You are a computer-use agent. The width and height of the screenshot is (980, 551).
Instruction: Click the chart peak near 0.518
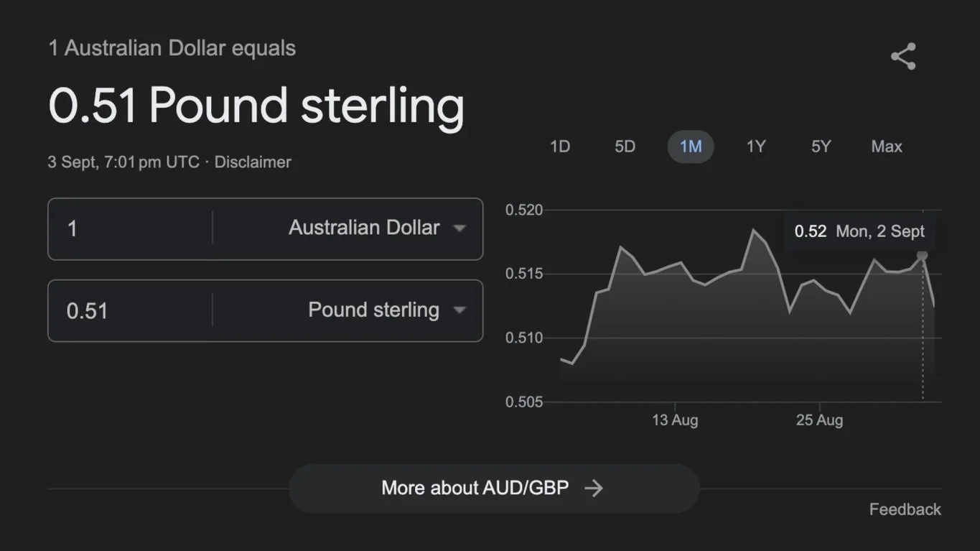(x=754, y=230)
